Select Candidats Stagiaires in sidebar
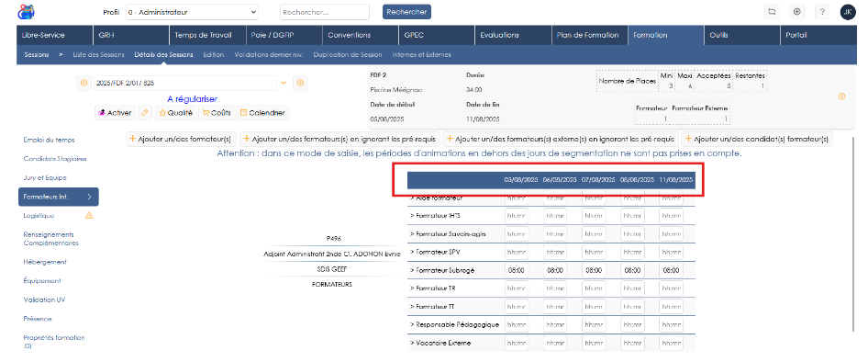This screenshot has height=362, width=868. (x=55, y=159)
